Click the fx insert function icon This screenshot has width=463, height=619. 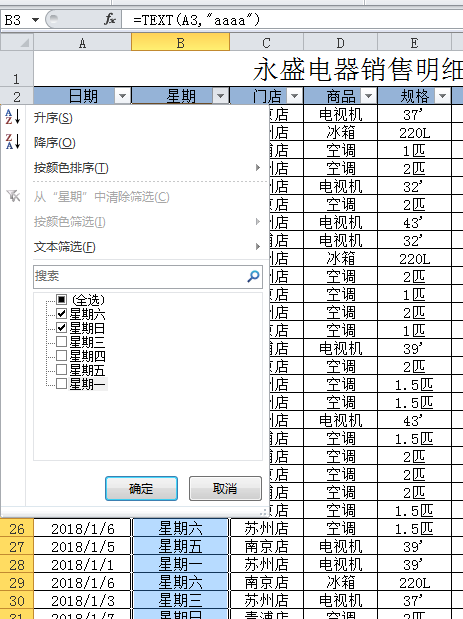tap(110, 19)
